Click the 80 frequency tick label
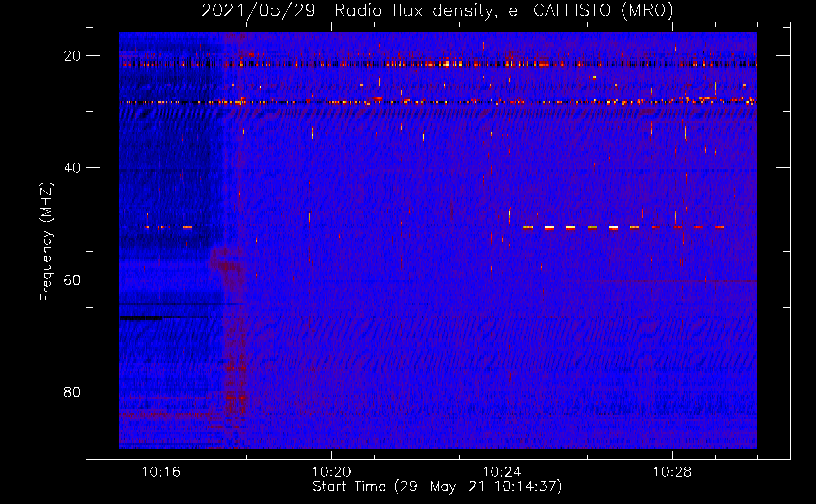This screenshot has width=816, height=504. coord(72,392)
